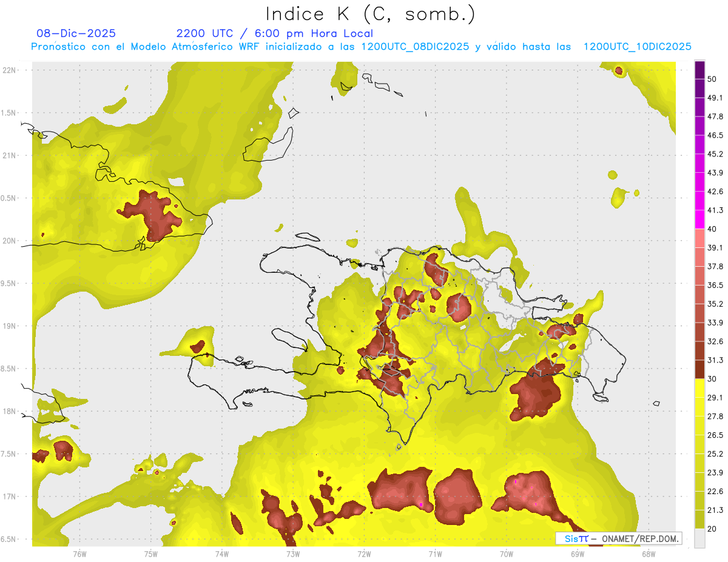Click the '31.3' colorbar value
Screen dimensions: 728x562
click(x=715, y=360)
